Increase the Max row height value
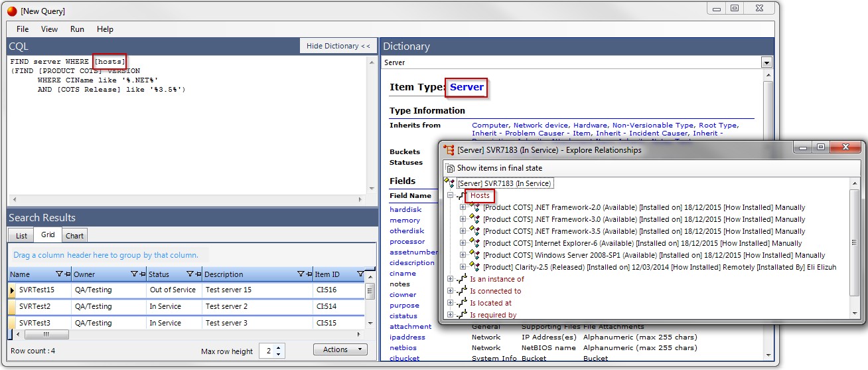Viewport: 868px width, 370px height. pyautogui.click(x=279, y=347)
